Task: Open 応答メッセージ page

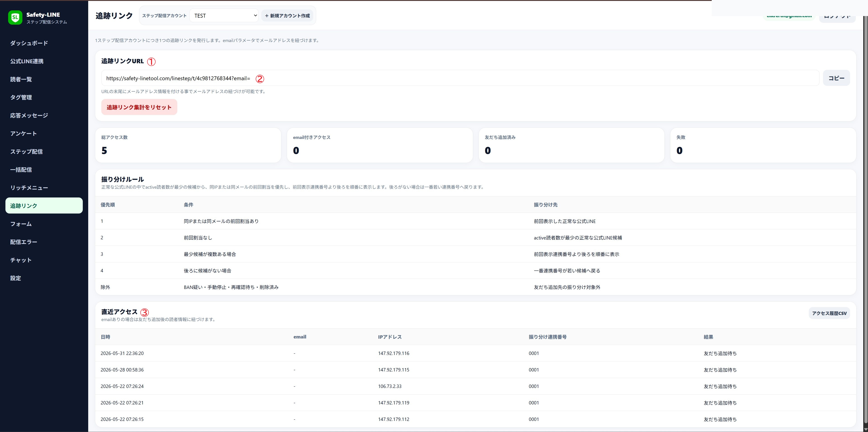Action: pos(44,115)
